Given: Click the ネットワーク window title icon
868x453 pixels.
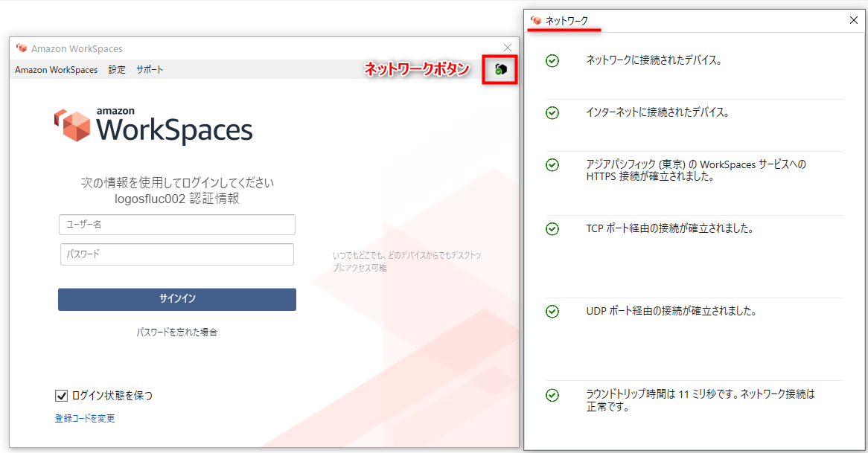Looking at the screenshot, I should click(x=536, y=21).
